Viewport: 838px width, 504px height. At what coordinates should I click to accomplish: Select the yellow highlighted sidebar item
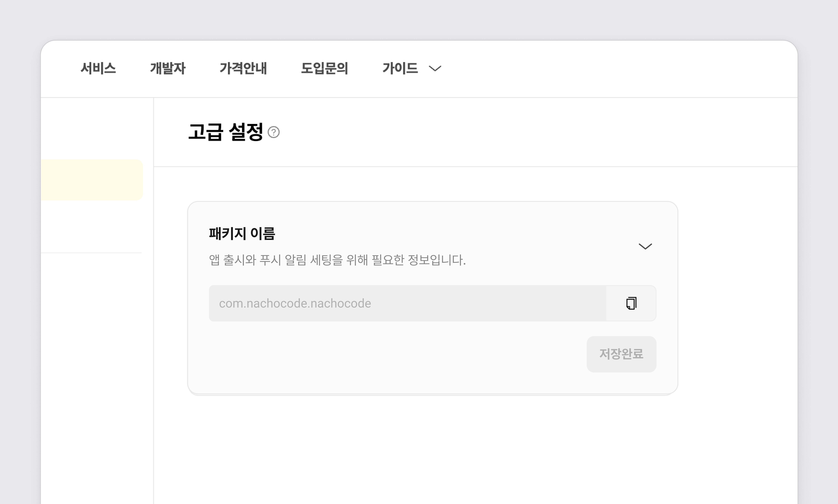(92, 180)
